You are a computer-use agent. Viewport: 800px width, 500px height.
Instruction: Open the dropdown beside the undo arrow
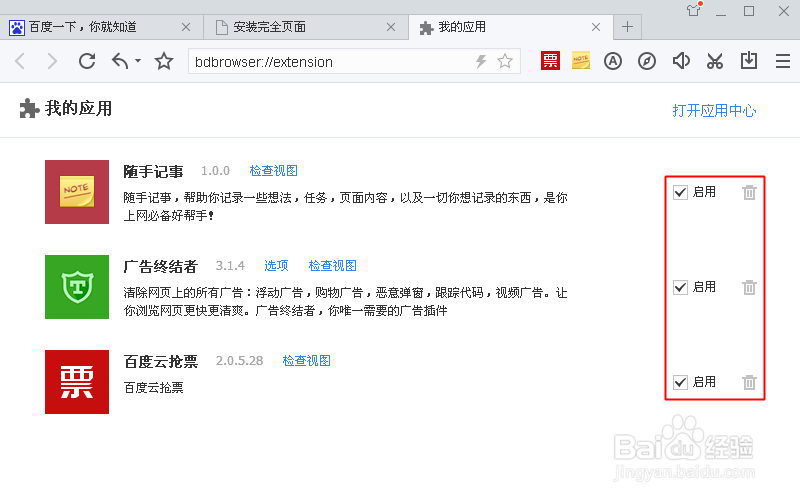(x=138, y=61)
